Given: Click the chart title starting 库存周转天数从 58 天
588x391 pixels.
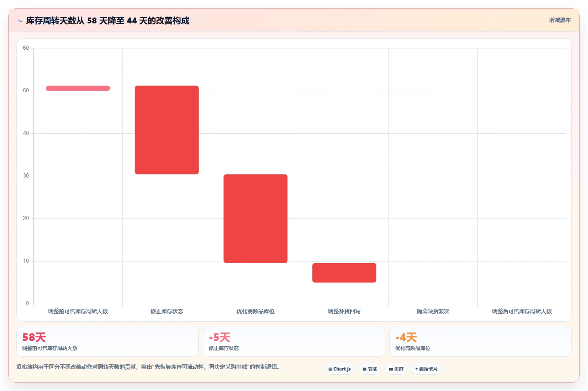Looking at the screenshot, I should click(x=108, y=20).
